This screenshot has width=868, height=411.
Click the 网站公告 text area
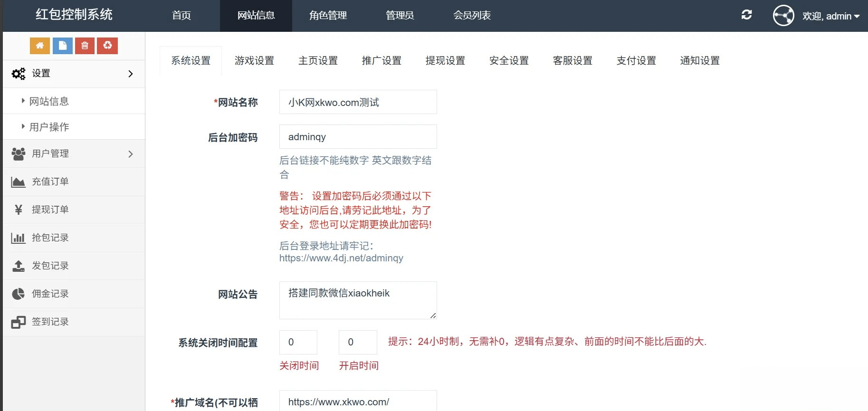point(358,300)
